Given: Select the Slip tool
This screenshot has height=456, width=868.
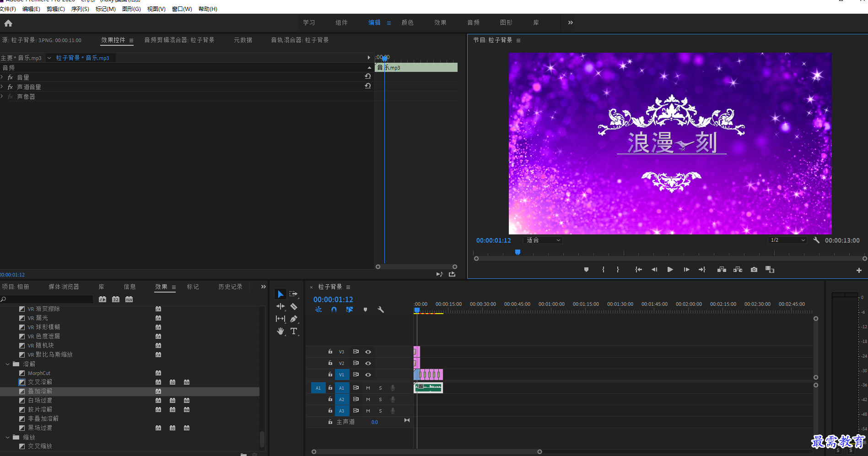Looking at the screenshot, I should point(280,319).
